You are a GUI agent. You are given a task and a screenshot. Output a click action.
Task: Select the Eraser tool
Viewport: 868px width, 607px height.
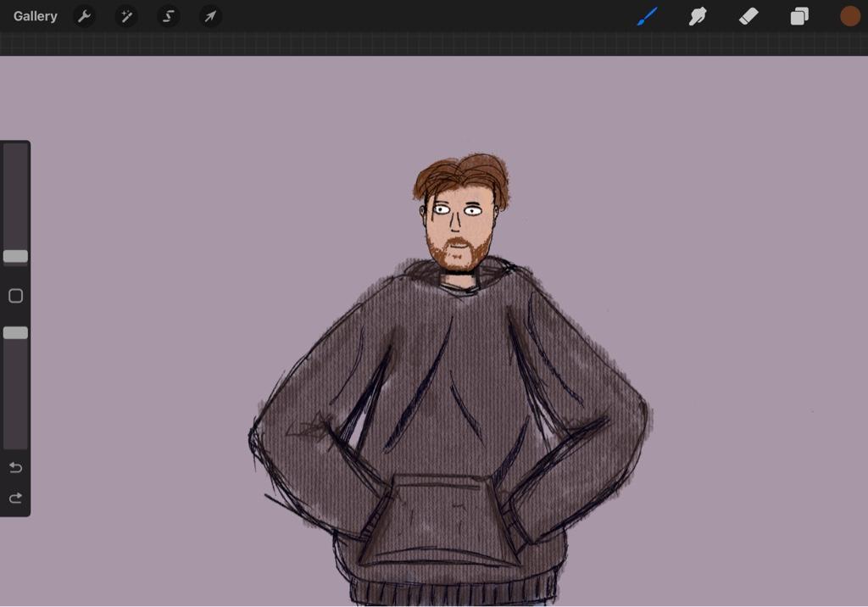748,16
